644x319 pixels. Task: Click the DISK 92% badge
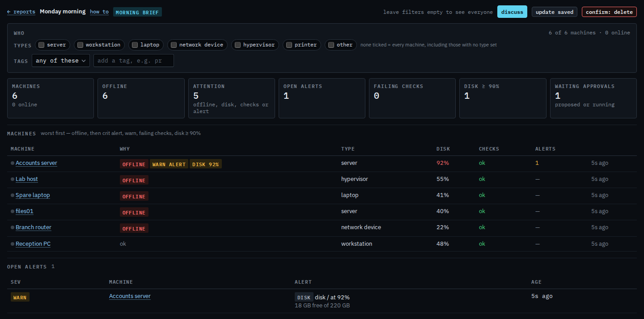pyautogui.click(x=206, y=164)
